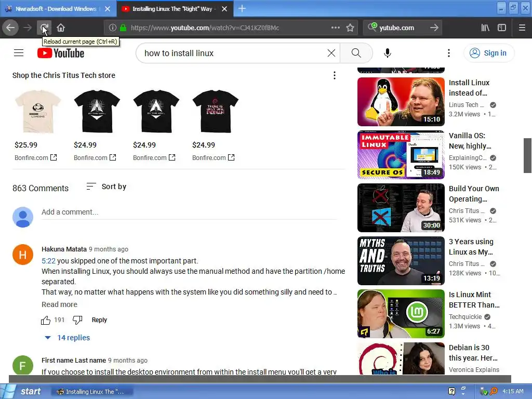This screenshot has height=399, width=532.
Task: Dislike Hakuna Matata's comment
Action: [x=77, y=320]
